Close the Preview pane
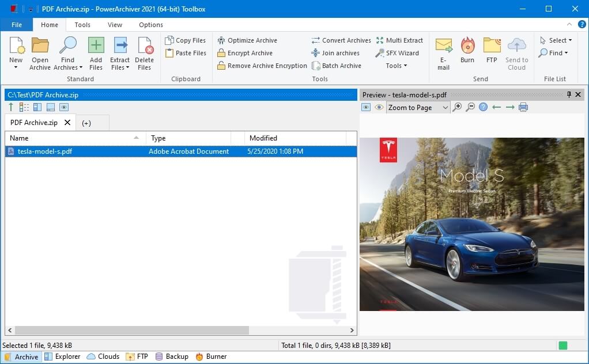 pyautogui.click(x=579, y=94)
